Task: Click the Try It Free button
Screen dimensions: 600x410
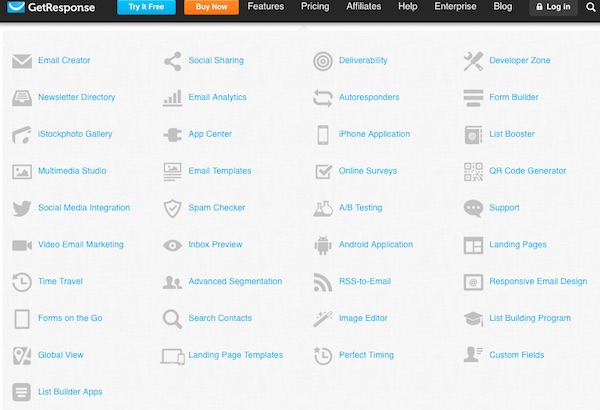Action: 147,7
